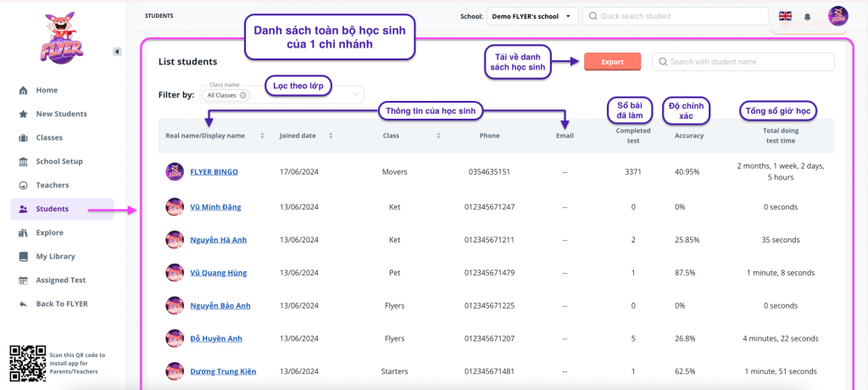This screenshot has height=390, width=868.
Task: Sort by Real name/Display name column
Action: point(263,136)
